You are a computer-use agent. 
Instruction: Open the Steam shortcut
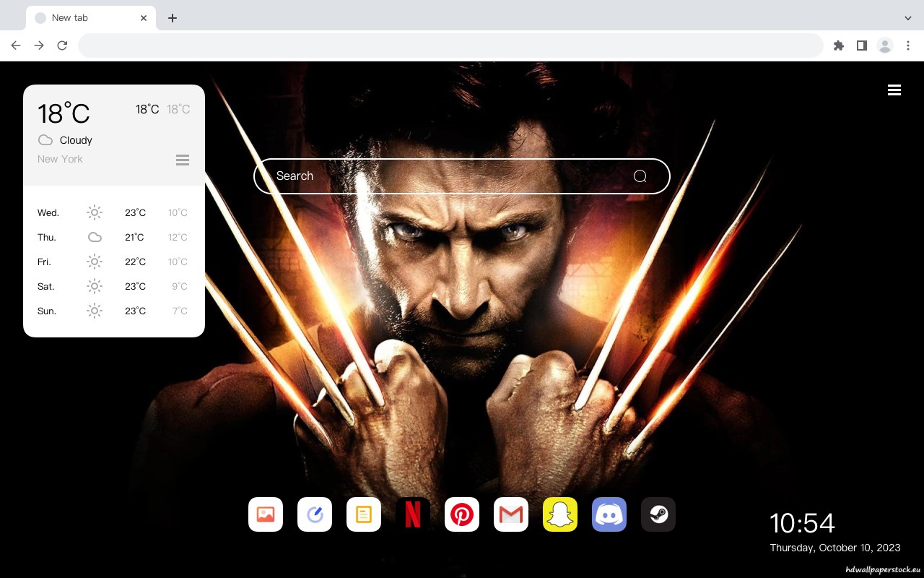(658, 514)
